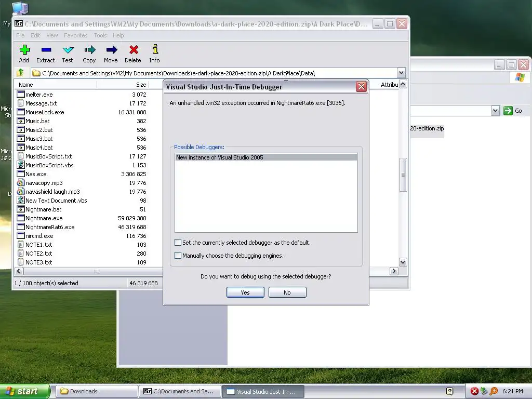Select NOTE3.txt in the file list
Viewport: 532px width, 399px height.
38,262
